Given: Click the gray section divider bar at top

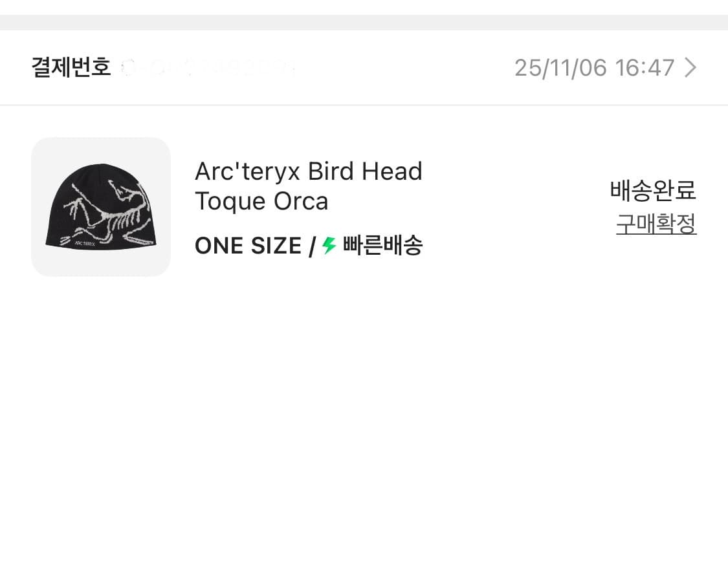Looking at the screenshot, I should tap(364, 22).
